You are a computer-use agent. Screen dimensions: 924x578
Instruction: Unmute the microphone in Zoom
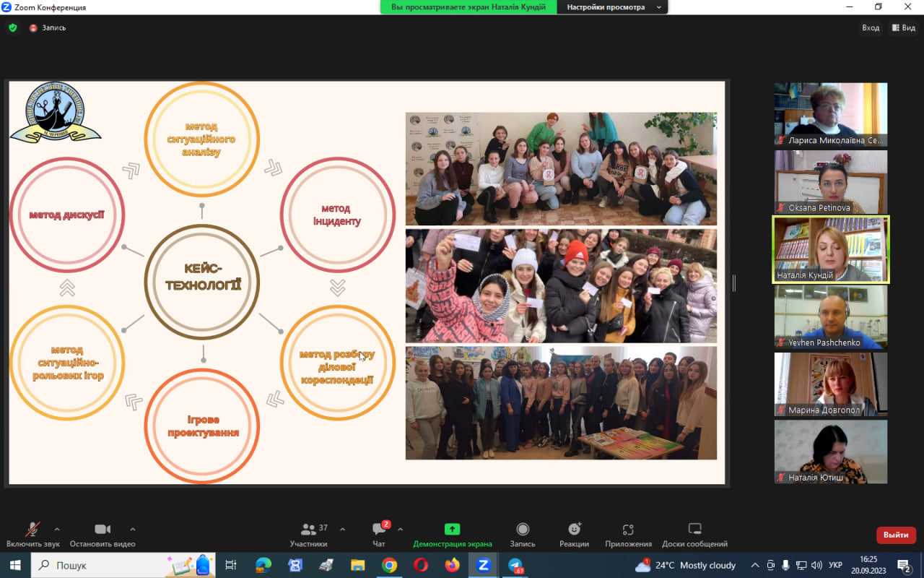click(32, 535)
